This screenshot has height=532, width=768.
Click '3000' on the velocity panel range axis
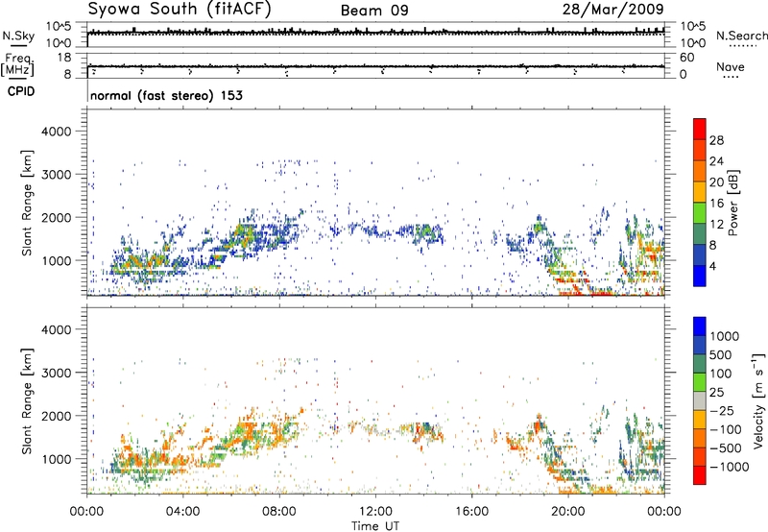coord(56,373)
